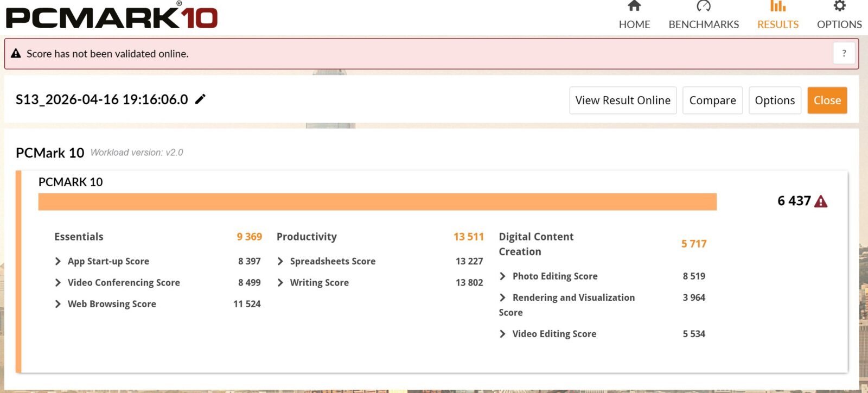This screenshot has height=393, width=868.
Task: Click the pencil icon to rename result
Action: (200, 99)
